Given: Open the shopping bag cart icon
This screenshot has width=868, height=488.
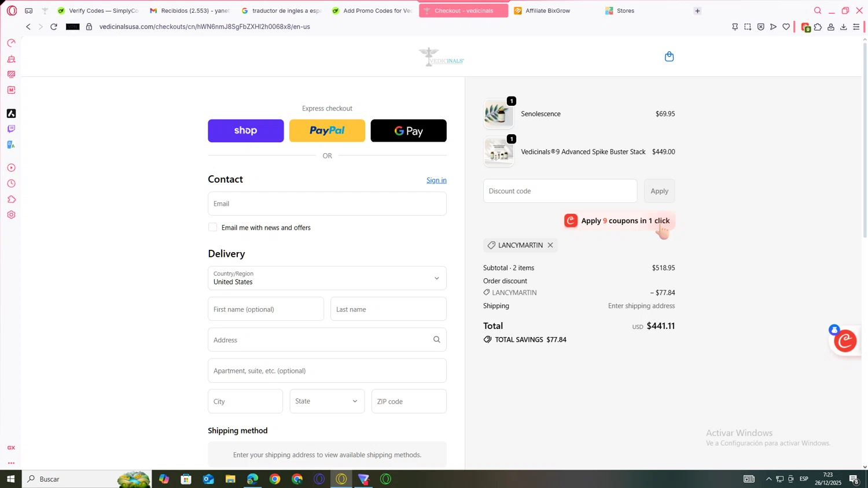Looking at the screenshot, I should pos(670,57).
